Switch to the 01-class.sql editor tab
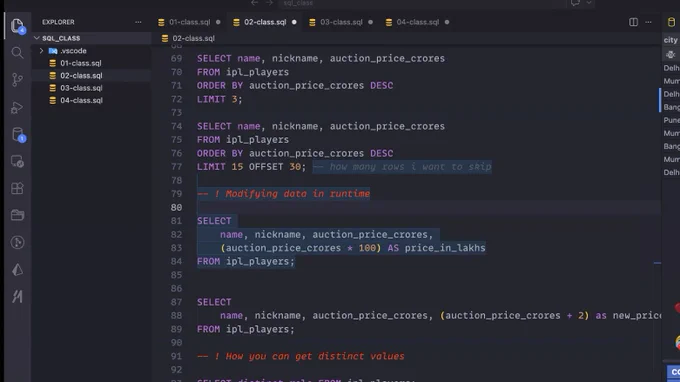 (189, 22)
